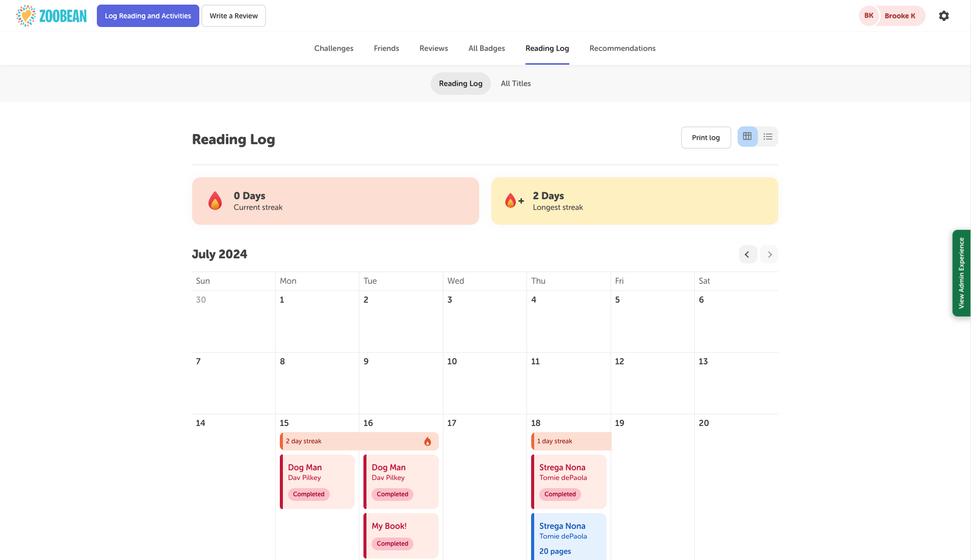Image resolution: width=971 pixels, height=560 pixels.
Task: Open View Admin Experience side tab
Action: pyautogui.click(x=961, y=273)
